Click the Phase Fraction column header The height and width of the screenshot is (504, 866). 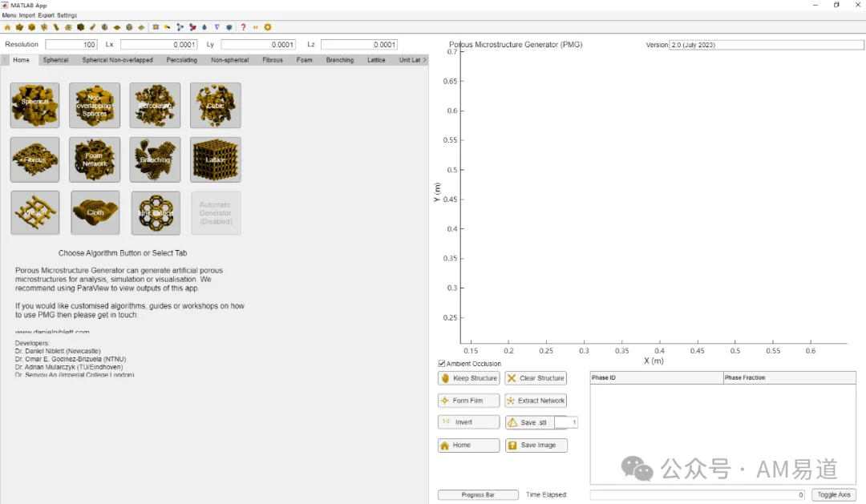pos(790,377)
